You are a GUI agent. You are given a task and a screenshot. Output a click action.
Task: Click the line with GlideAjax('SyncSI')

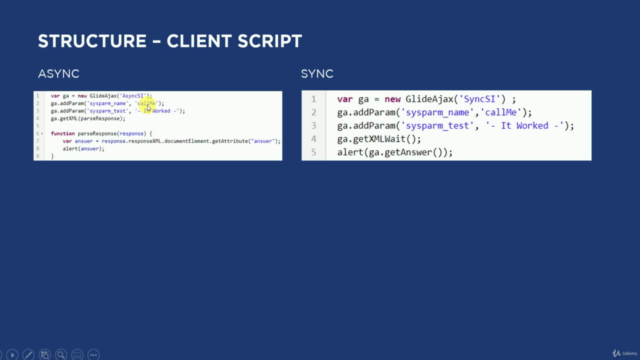[427, 99]
